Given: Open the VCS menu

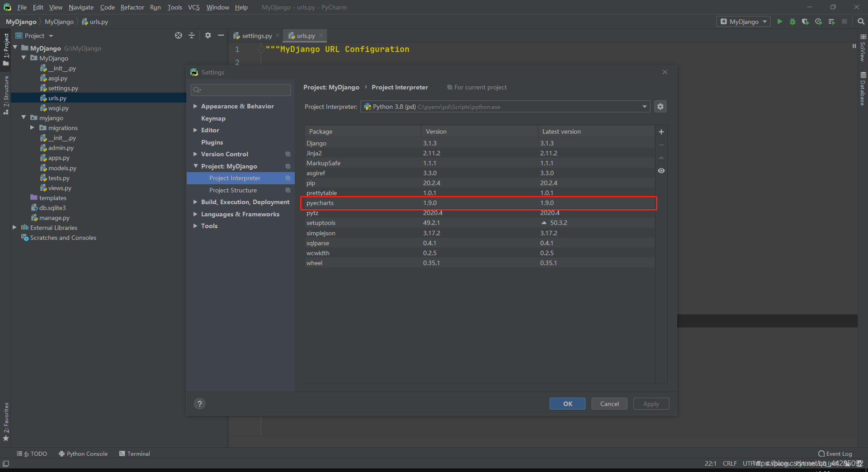Looking at the screenshot, I should pyautogui.click(x=193, y=7).
